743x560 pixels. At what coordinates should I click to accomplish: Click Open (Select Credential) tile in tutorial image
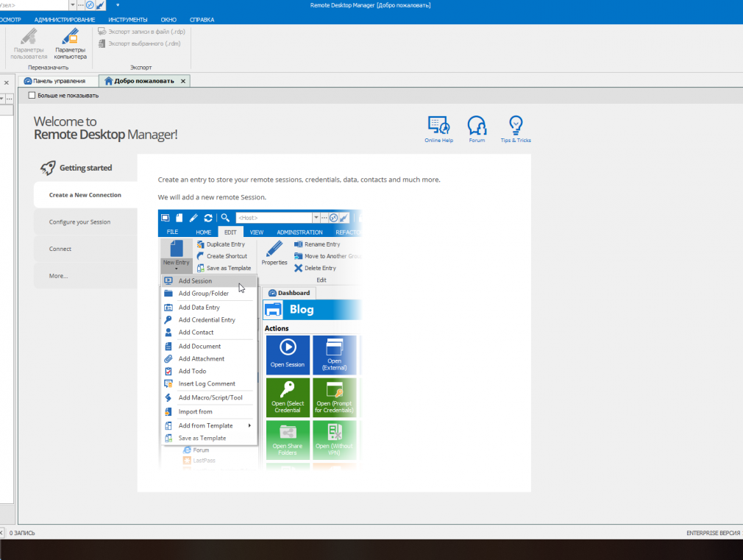[x=288, y=397]
